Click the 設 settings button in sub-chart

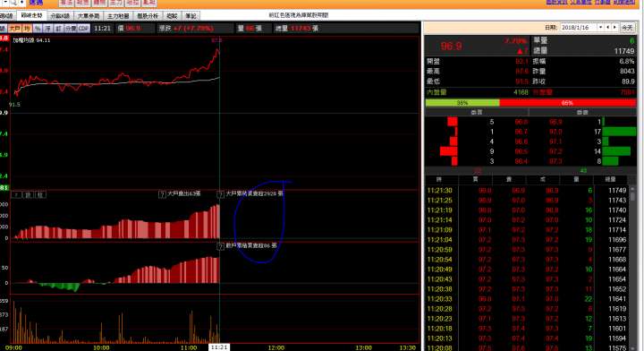[x=29, y=194]
